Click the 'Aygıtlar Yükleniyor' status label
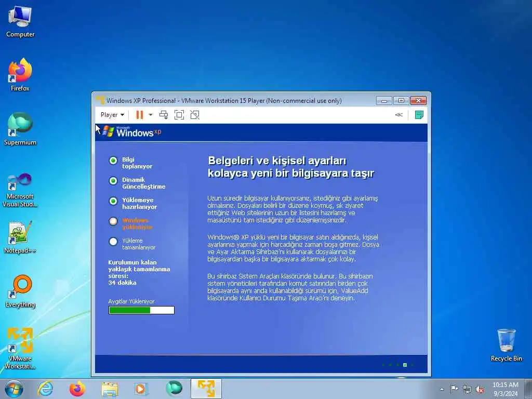The image size is (532, 399). [x=131, y=301]
